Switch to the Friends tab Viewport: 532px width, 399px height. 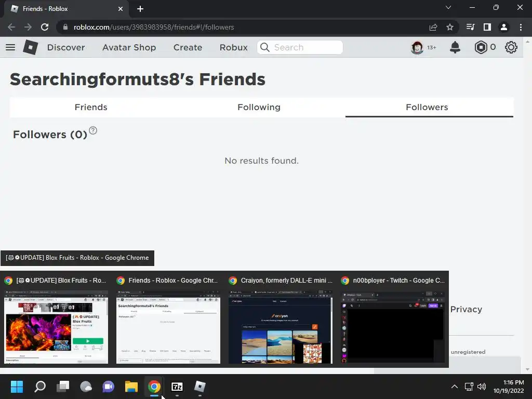point(91,107)
